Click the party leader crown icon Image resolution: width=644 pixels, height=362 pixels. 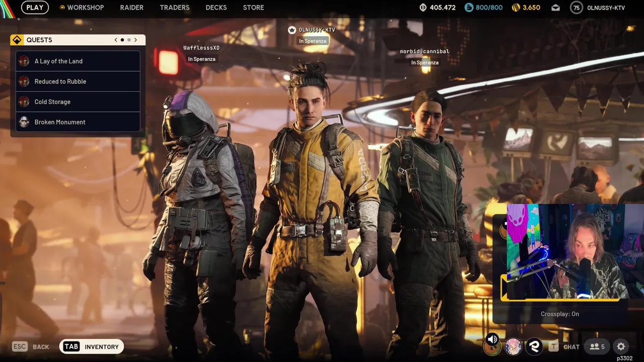point(292,30)
